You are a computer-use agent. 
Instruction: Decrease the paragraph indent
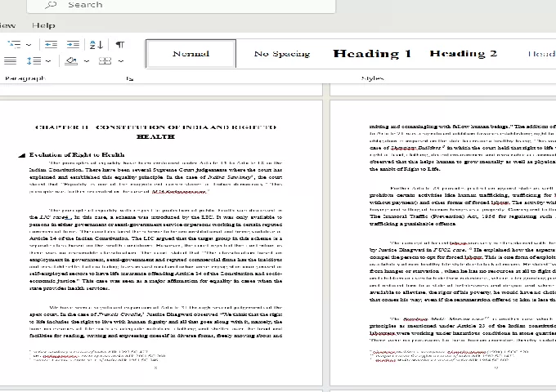[50, 44]
